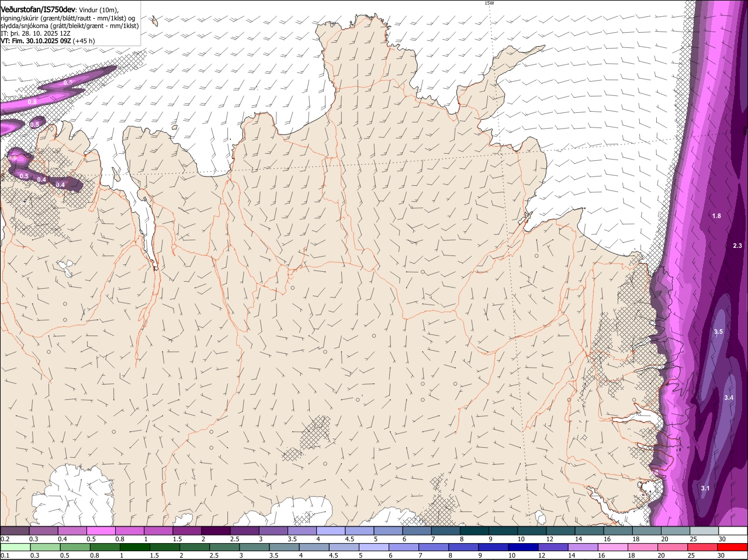The width and height of the screenshot is (748, 560).
Task: Click the 0.8 value on the pink band
Action: point(32,102)
